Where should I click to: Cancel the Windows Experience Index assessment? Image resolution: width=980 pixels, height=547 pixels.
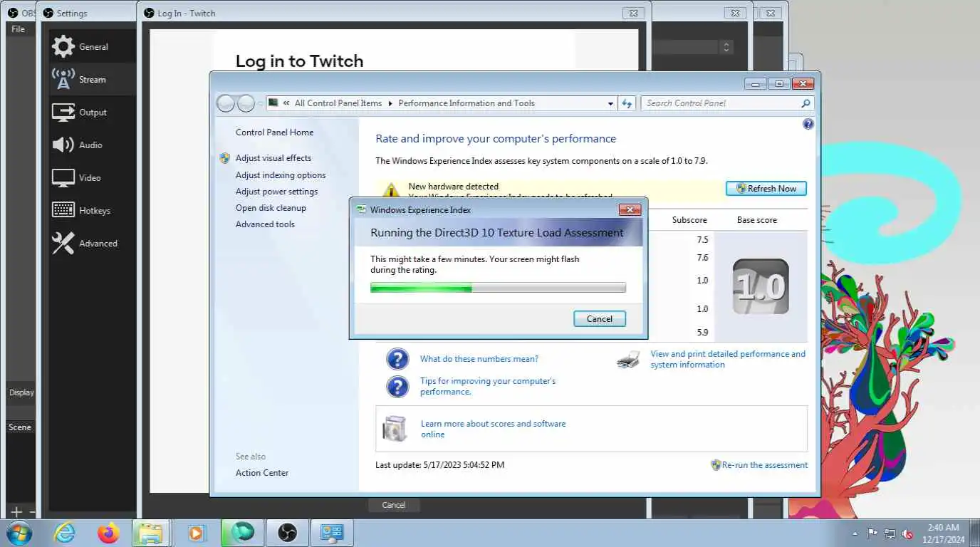click(600, 319)
